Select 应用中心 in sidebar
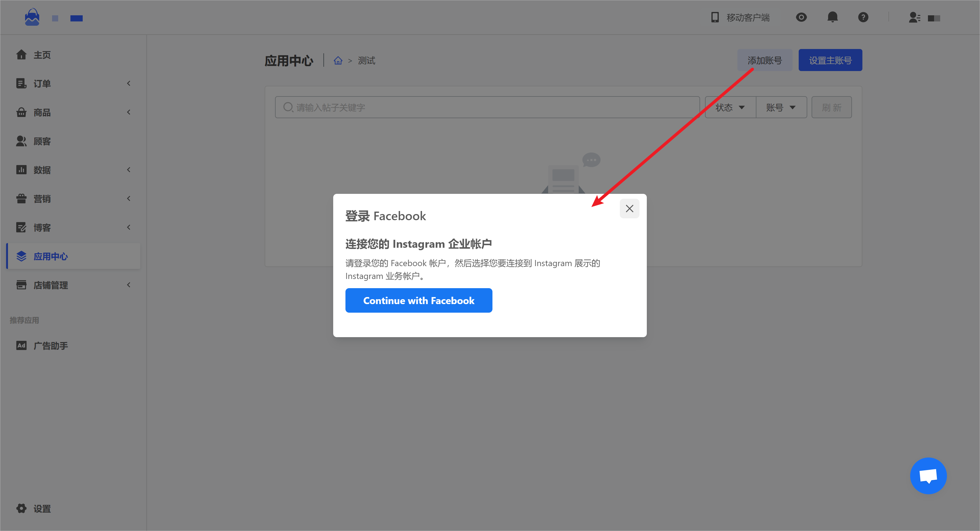Screen dimensions: 980x531 pyautogui.click(x=73, y=256)
